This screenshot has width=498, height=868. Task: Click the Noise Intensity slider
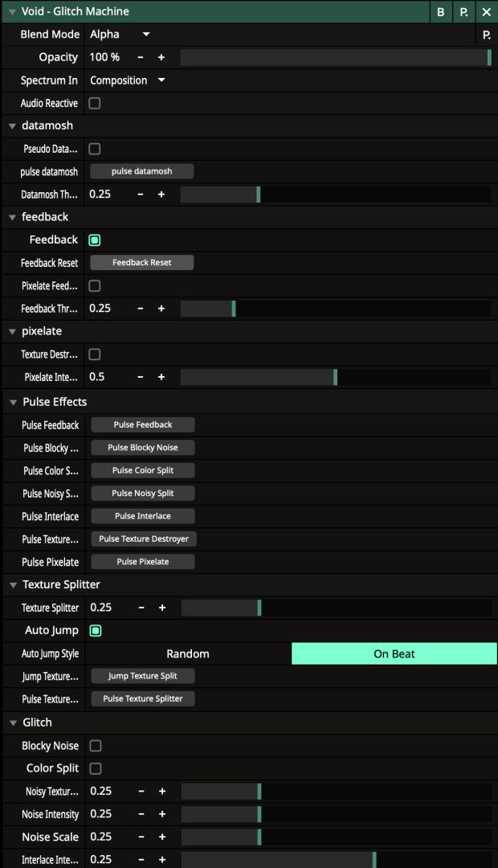pyautogui.click(x=337, y=814)
